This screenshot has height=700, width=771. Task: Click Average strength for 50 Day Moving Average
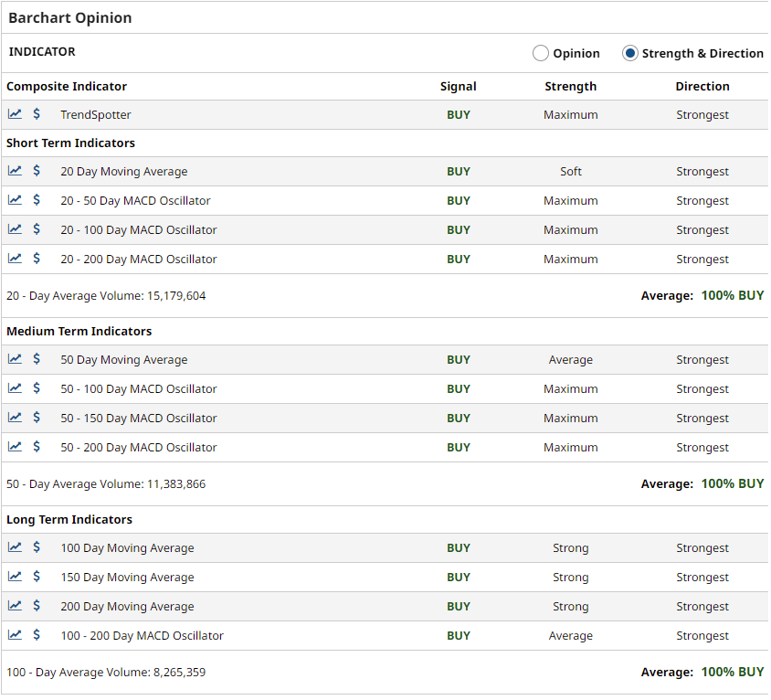pyautogui.click(x=570, y=360)
